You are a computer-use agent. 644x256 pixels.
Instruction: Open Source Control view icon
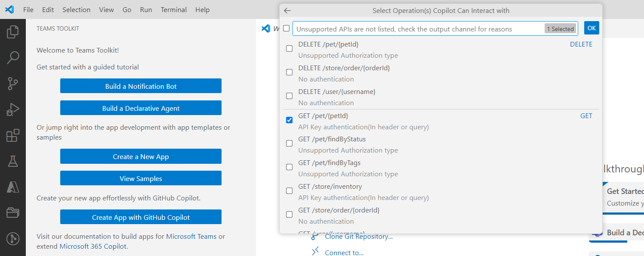point(13,84)
